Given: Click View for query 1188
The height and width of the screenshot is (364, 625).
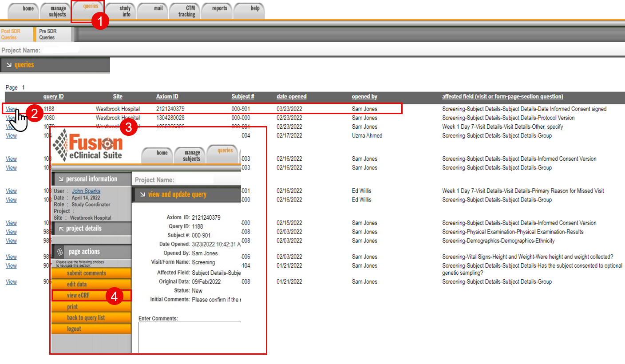Looking at the screenshot, I should click(x=11, y=109).
